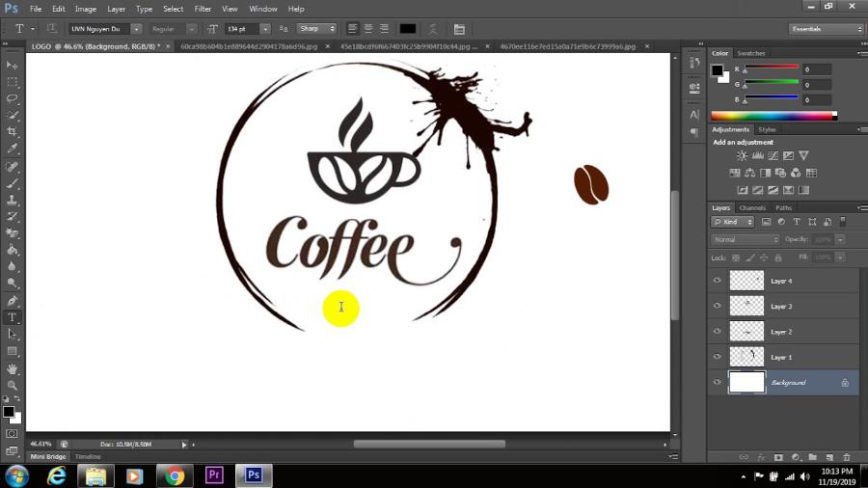Select the Zoom tool in toolbox
This screenshot has height=488, width=868.
13,385
